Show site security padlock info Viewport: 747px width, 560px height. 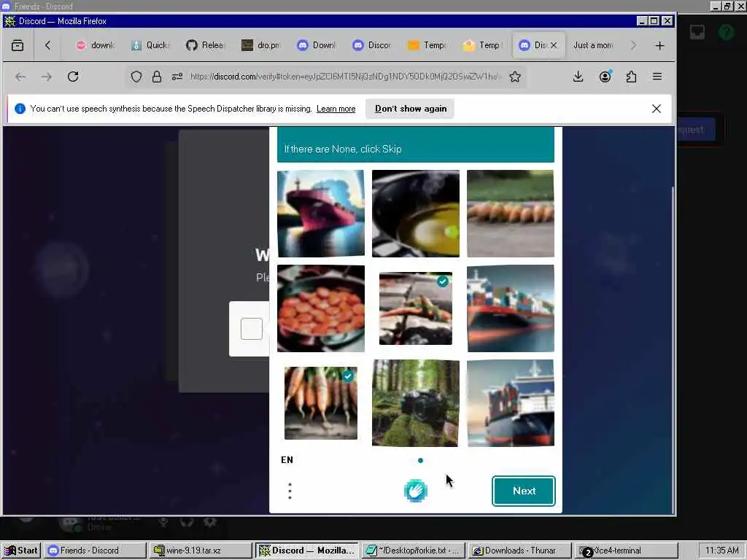tap(157, 77)
